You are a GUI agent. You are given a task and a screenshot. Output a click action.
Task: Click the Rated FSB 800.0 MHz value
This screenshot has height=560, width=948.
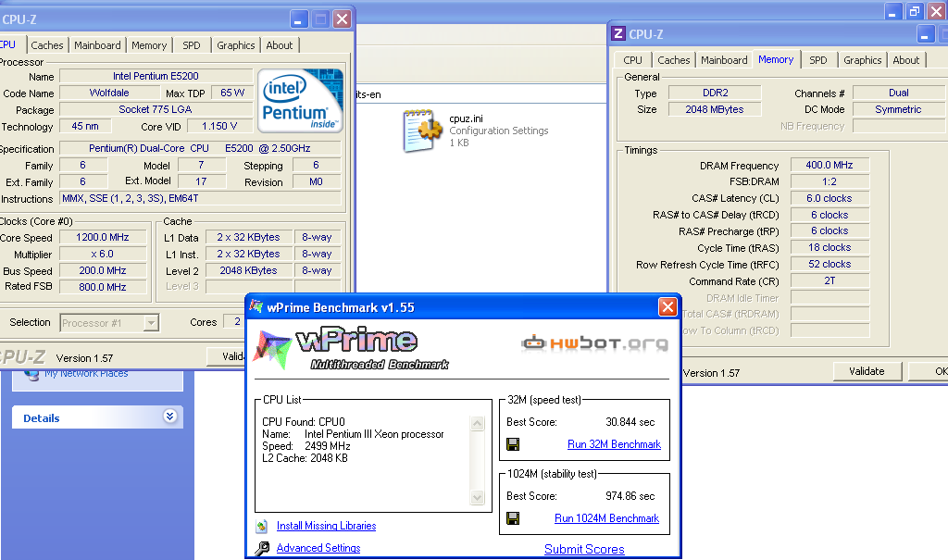pos(103,287)
